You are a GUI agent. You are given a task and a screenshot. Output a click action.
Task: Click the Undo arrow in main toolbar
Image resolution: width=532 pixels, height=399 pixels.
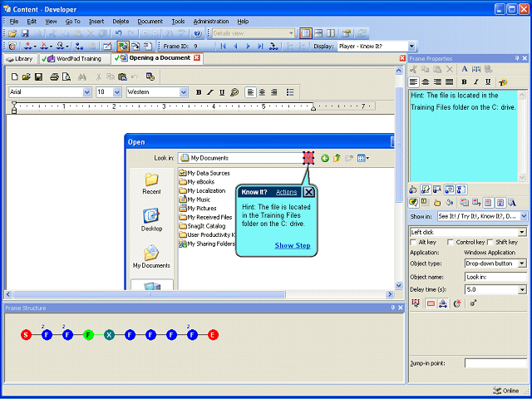(118, 33)
